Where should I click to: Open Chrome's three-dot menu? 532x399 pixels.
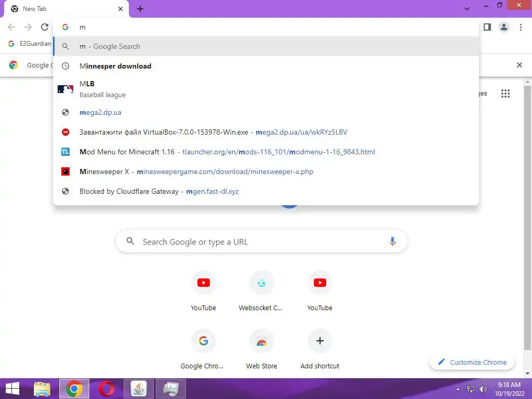[521, 27]
